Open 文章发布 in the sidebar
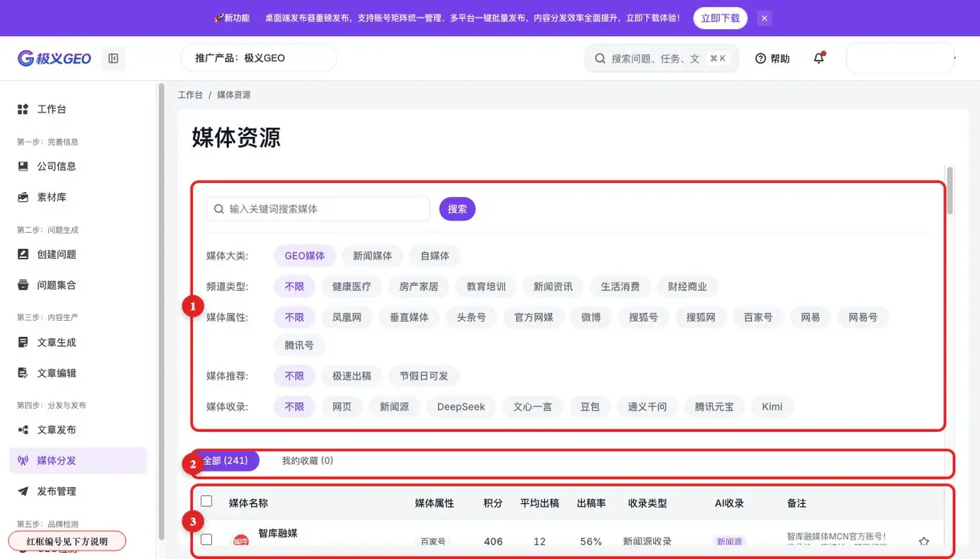The width and height of the screenshot is (980, 559). (78, 430)
